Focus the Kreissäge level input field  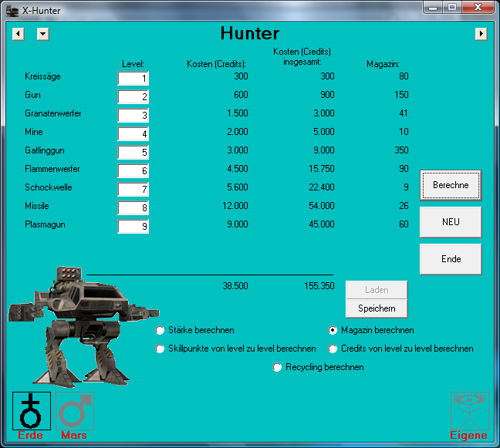pyautogui.click(x=133, y=79)
